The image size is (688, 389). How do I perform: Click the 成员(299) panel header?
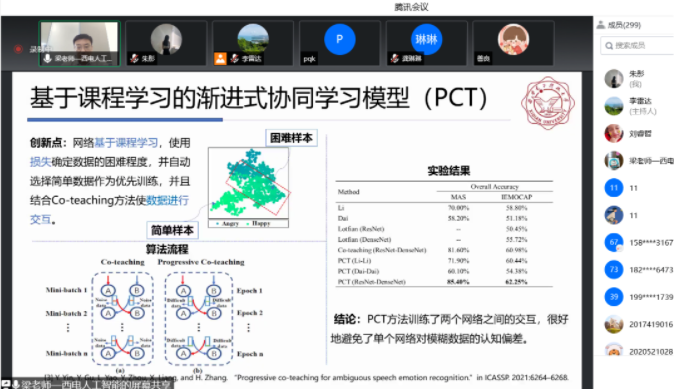624,25
